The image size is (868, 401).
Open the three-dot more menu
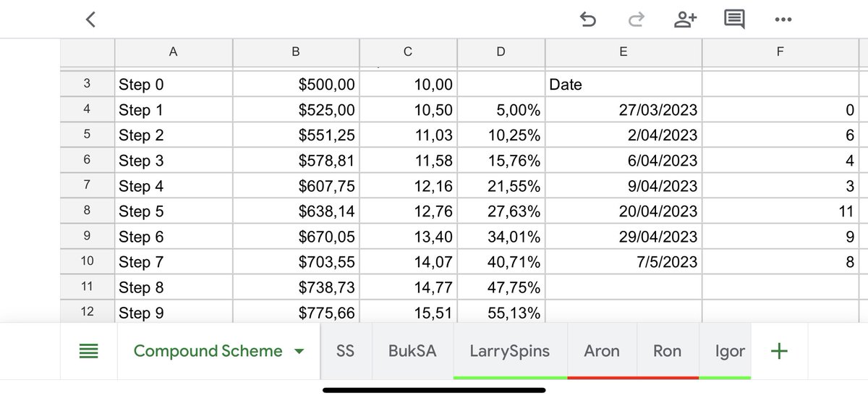point(783,20)
